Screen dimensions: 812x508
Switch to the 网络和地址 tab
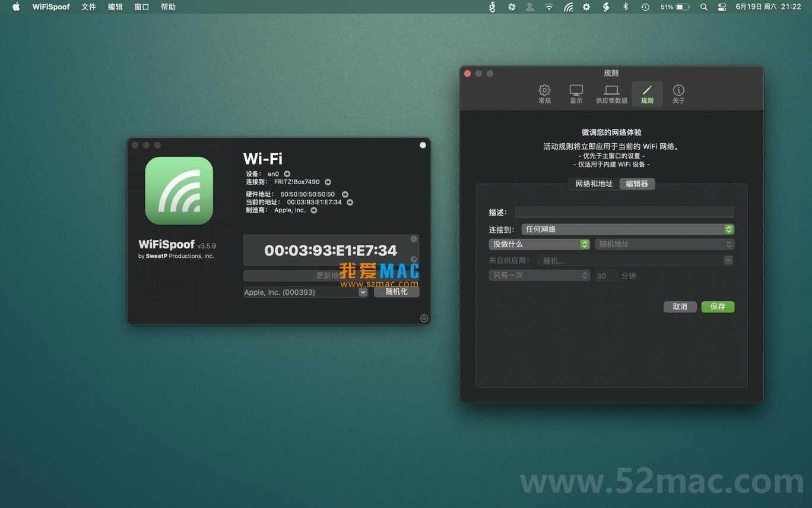[x=594, y=184]
